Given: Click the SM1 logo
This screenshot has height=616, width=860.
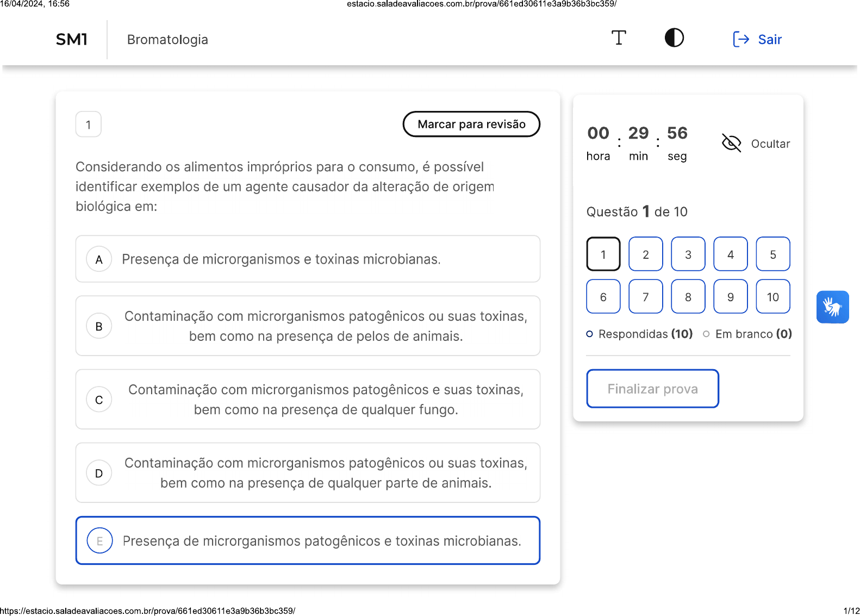Looking at the screenshot, I should 72,40.
